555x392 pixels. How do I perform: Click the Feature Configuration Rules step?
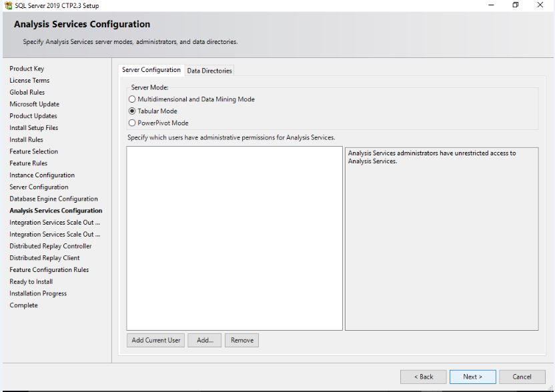(x=49, y=269)
